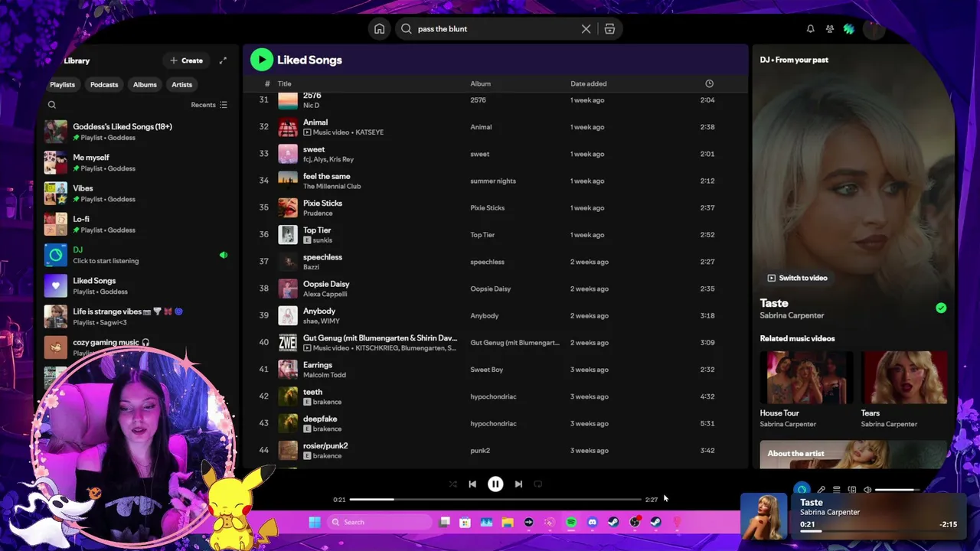
Task: Open Sabrina Carpenter under Taste title
Action: point(792,315)
